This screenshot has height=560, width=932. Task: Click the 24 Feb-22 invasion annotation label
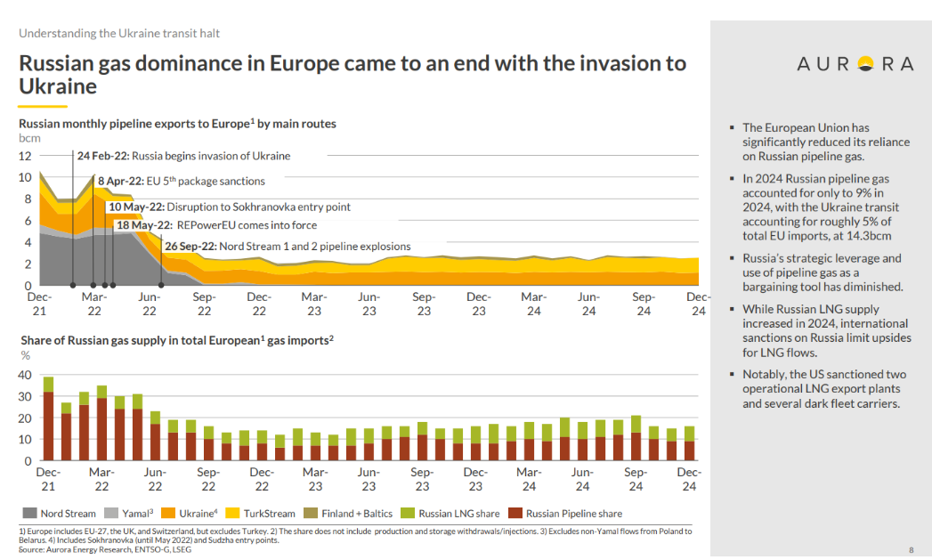click(183, 156)
